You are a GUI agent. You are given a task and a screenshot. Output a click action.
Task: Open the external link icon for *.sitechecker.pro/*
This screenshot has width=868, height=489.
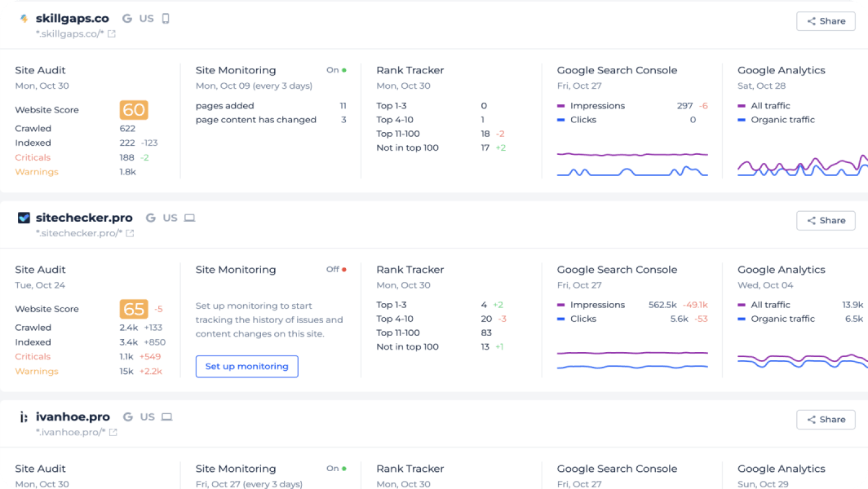pos(130,233)
